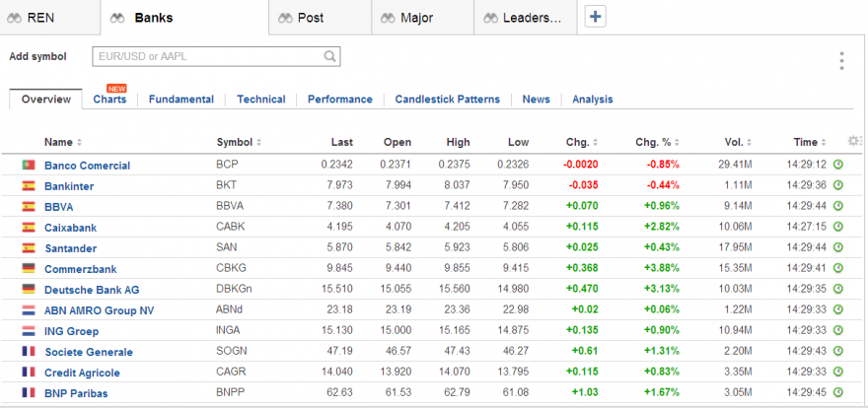Screen dimensions: 868x408
Task: Sort table by Time column
Action: click(x=810, y=142)
